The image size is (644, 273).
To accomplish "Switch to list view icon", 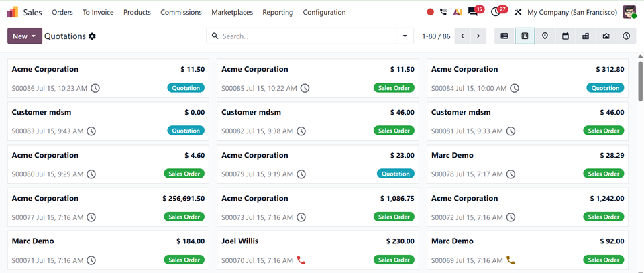I will [504, 36].
